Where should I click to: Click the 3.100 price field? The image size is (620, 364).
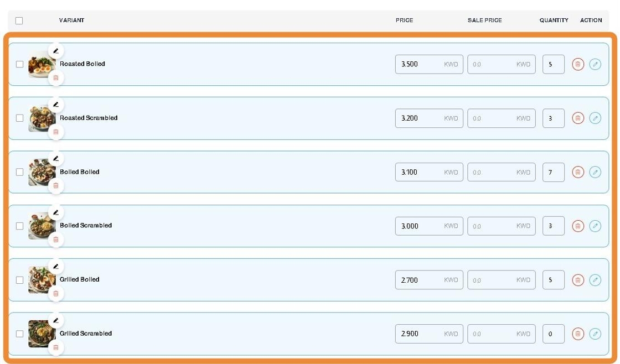429,172
